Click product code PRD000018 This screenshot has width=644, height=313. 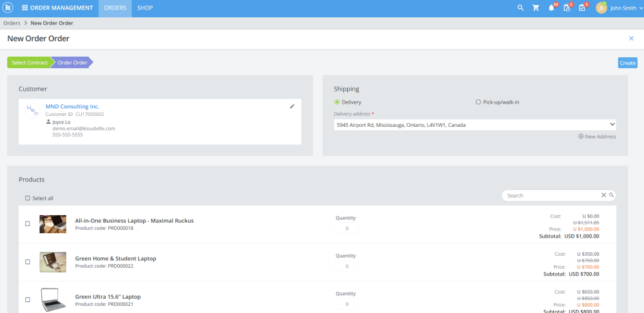[x=104, y=228]
